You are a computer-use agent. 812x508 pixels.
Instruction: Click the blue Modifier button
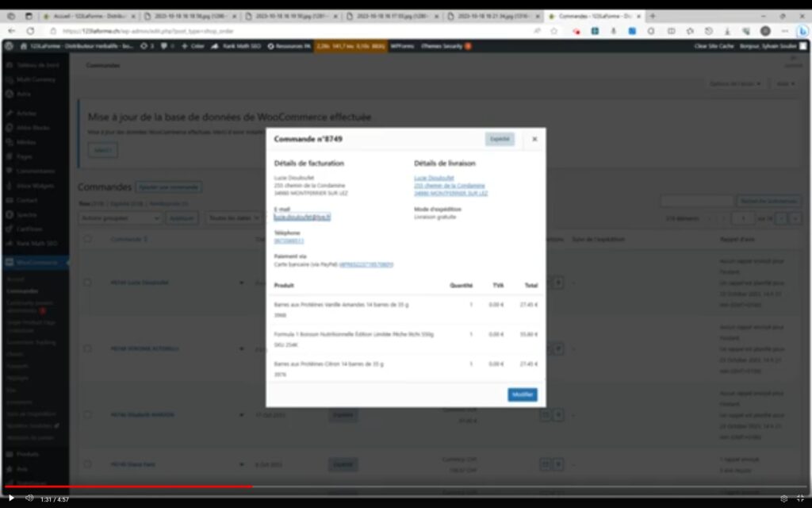(x=522, y=394)
